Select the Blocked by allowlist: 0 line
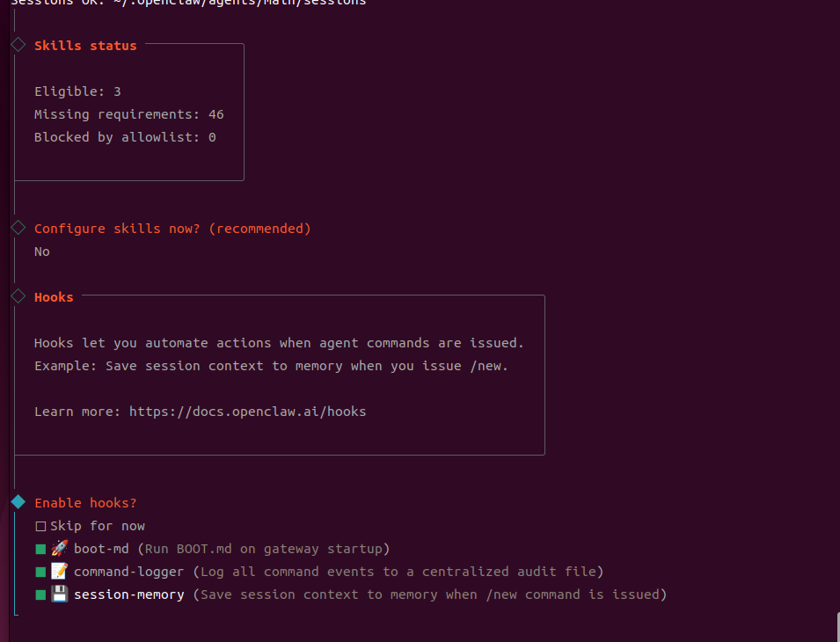The width and height of the screenshot is (840, 642). (x=125, y=137)
